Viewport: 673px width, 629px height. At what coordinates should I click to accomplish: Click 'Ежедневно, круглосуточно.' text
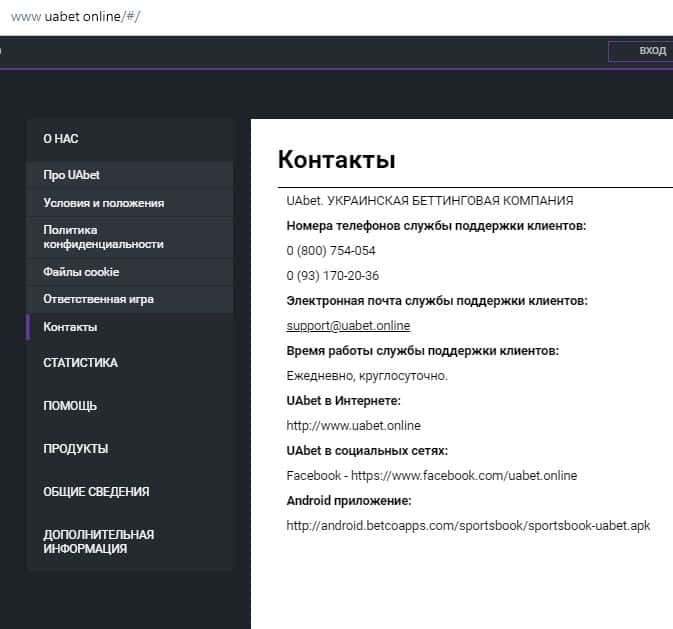367,376
